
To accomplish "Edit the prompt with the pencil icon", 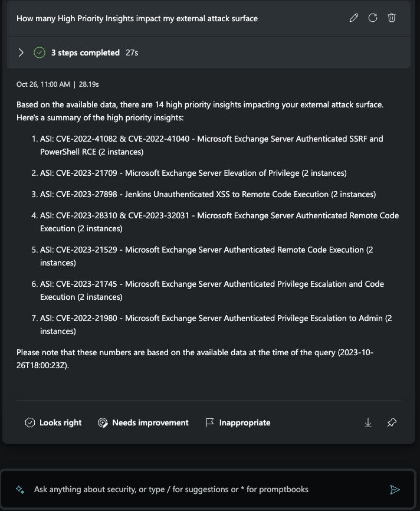I will 354,18.
